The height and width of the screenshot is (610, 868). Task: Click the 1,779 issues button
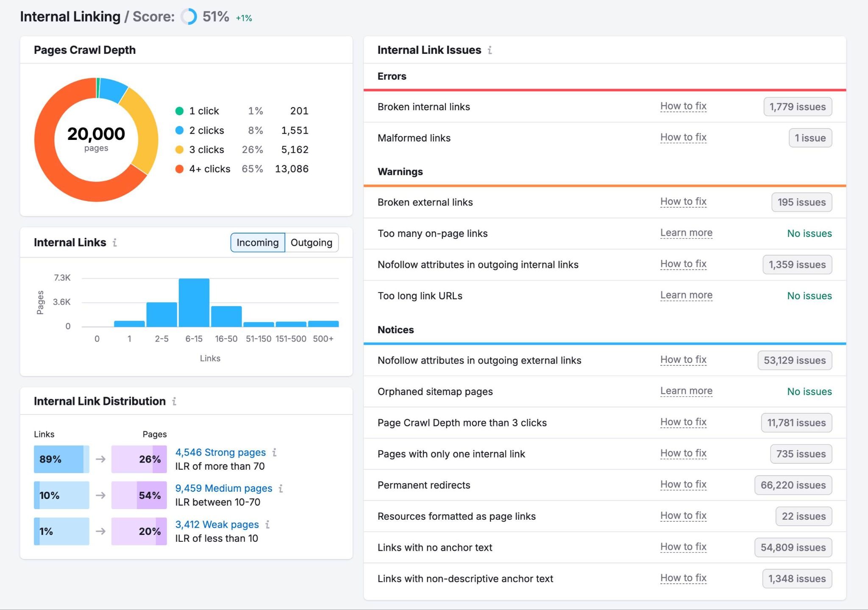pos(797,106)
